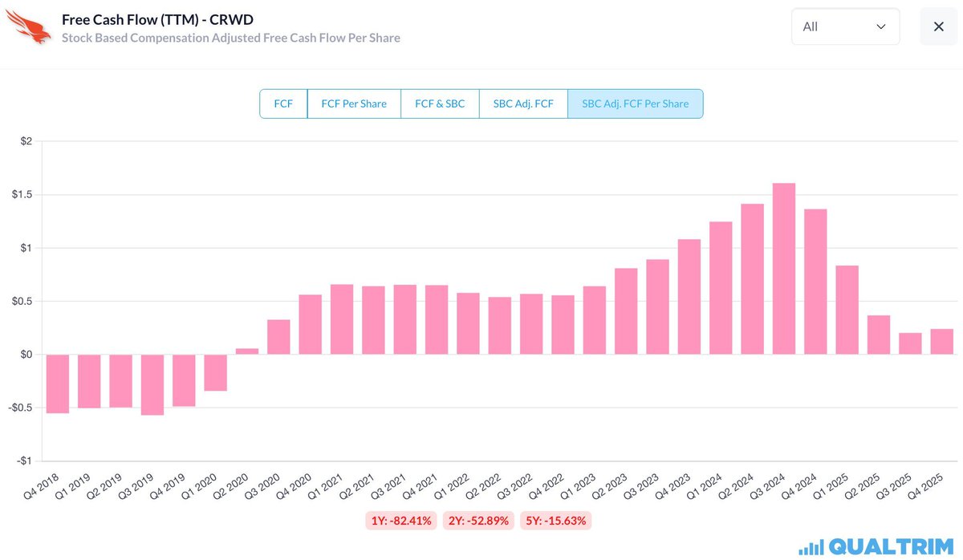Click the $1.5 y-axis label
Screen dimensions: 963x560
pos(22,195)
